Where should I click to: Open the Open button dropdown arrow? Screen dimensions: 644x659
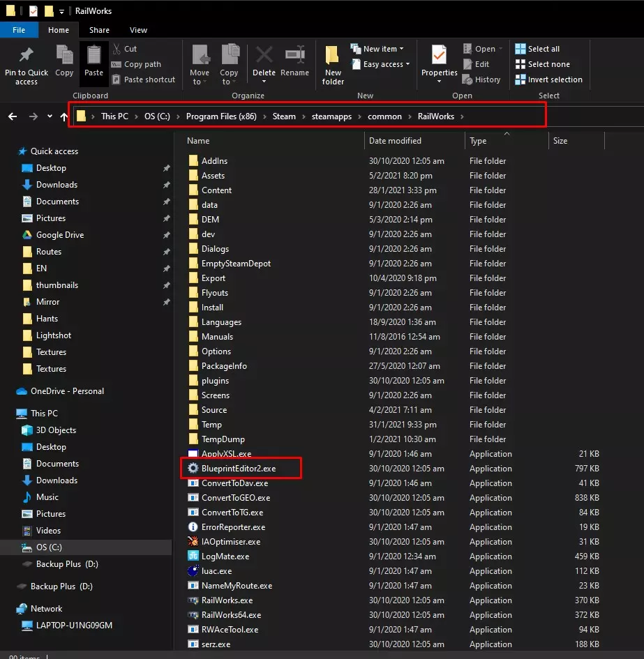500,49
